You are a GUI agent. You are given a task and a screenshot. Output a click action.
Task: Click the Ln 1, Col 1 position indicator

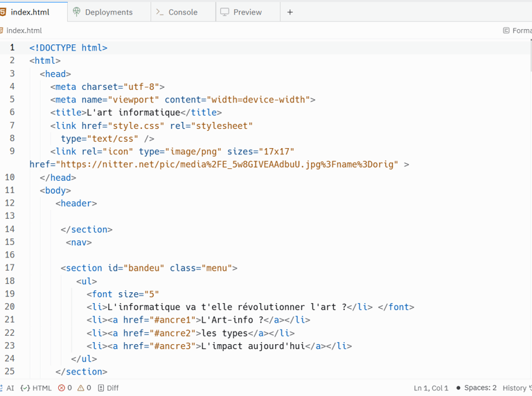point(431,388)
